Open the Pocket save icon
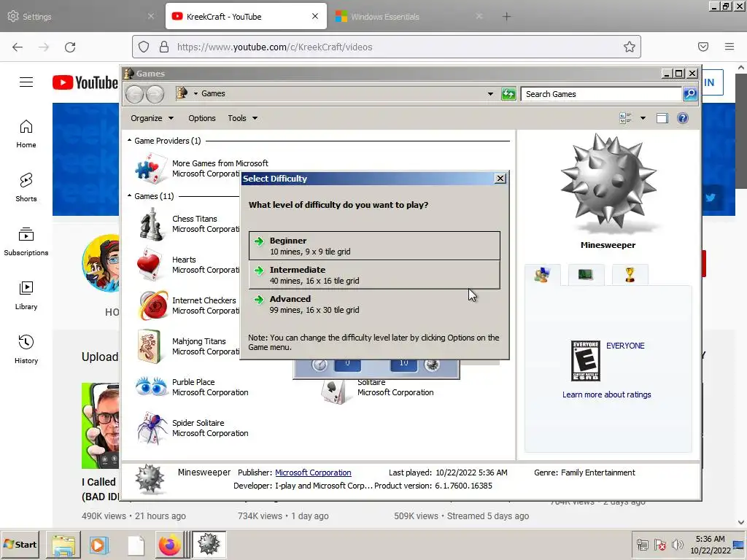This screenshot has width=747, height=560. click(703, 47)
